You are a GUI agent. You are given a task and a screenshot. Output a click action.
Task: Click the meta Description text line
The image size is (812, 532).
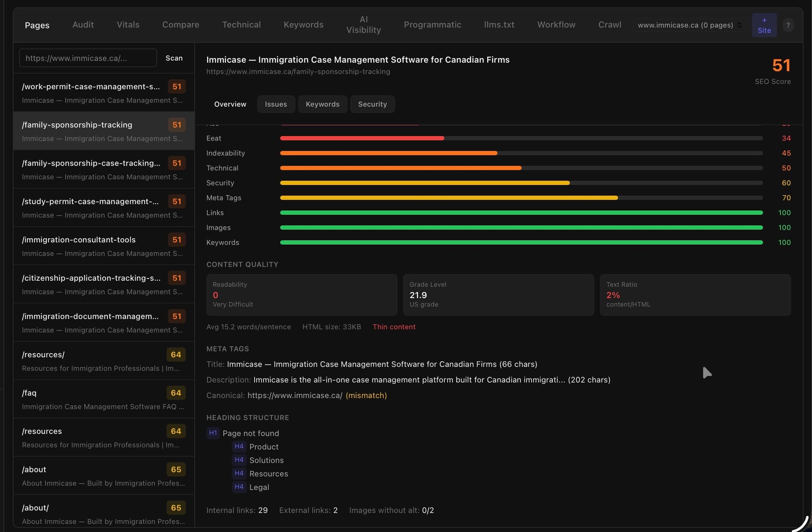pos(408,380)
